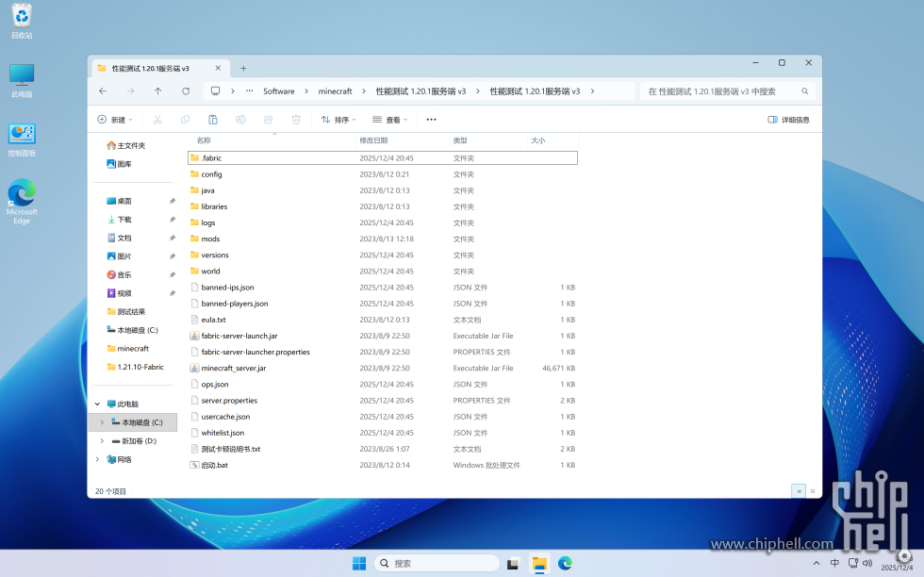Expand the New item dropdown
Viewport: 924px width, 577px height.
tap(115, 120)
